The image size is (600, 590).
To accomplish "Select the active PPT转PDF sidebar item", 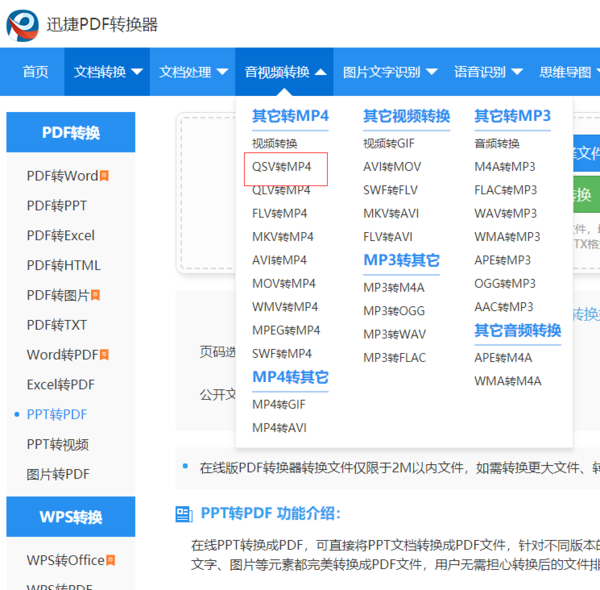I will [57, 414].
